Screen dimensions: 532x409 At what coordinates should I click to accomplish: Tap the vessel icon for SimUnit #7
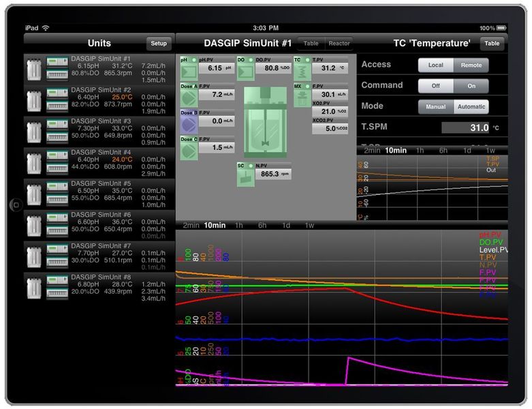(34, 257)
